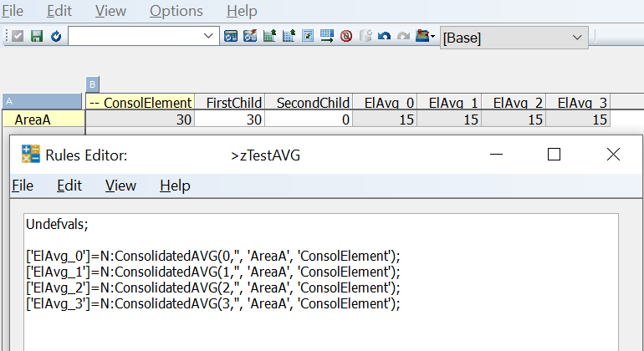This screenshot has height=351, width=644.
Task: Open the Options menu in main window
Action: [x=176, y=11]
